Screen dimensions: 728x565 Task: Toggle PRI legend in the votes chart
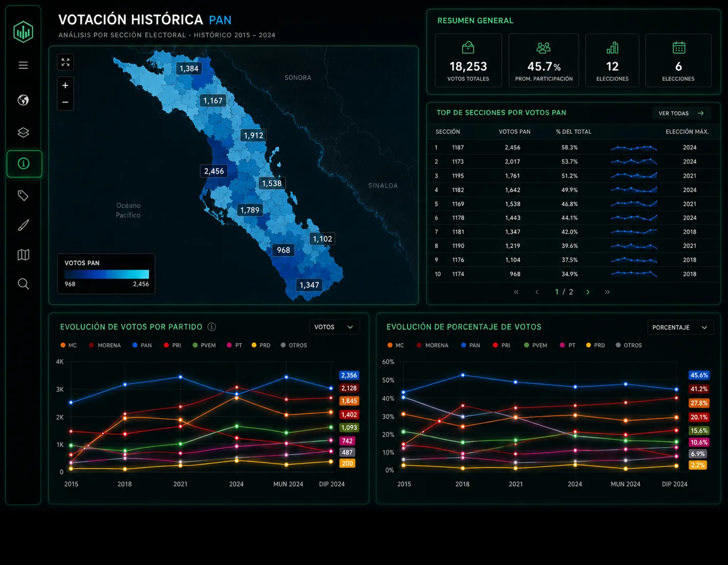point(172,346)
